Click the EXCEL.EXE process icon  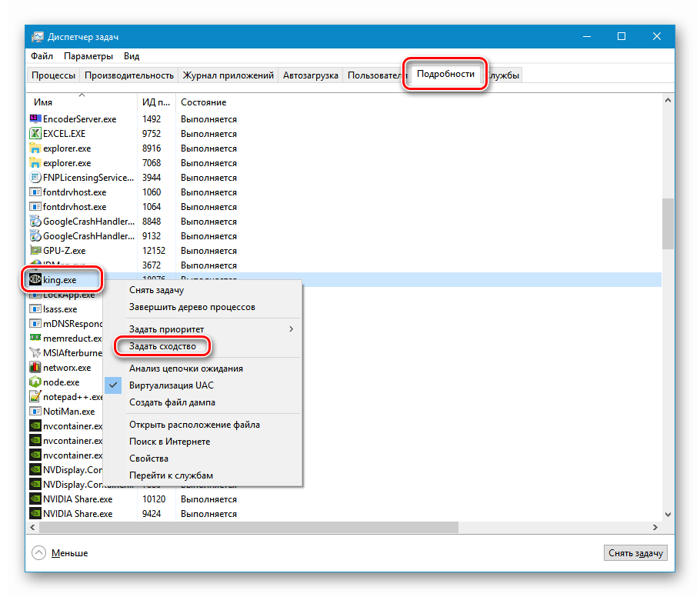point(35,134)
